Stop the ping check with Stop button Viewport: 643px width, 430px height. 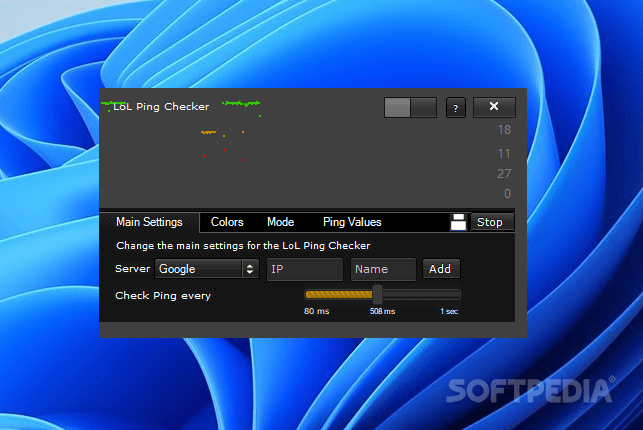[x=492, y=222]
